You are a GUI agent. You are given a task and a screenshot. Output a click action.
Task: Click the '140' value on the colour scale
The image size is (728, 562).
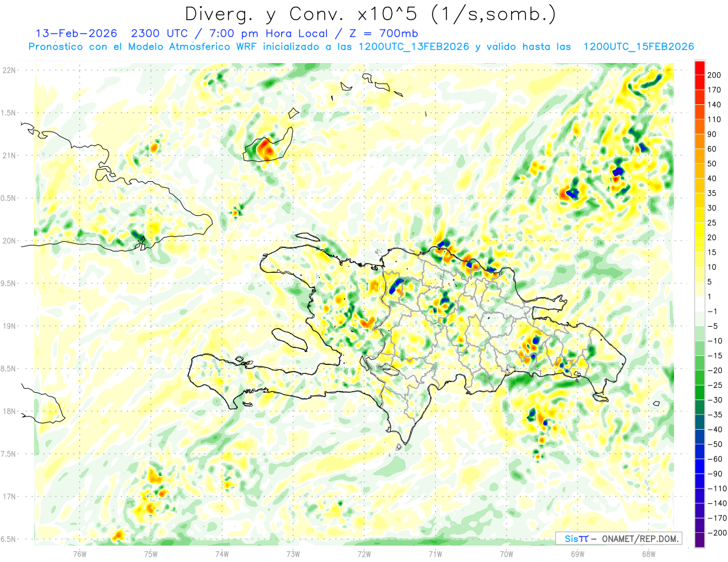click(714, 105)
